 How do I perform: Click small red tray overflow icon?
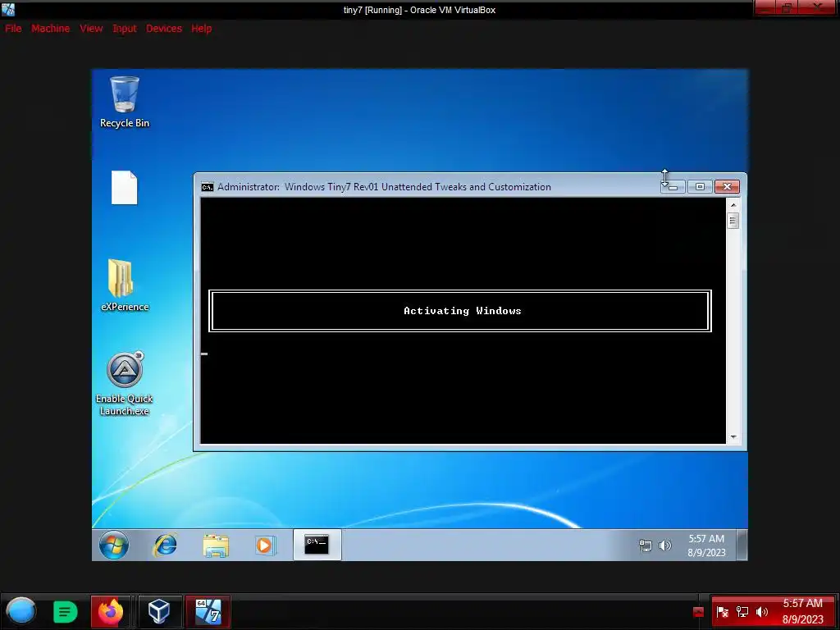coord(698,612)
